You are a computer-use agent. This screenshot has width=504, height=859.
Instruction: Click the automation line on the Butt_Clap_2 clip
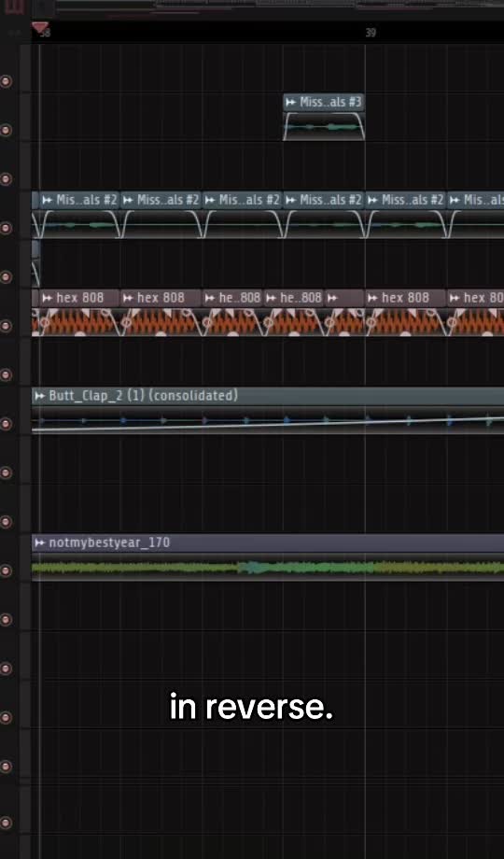pyautogui.click(x=268, y=424)
